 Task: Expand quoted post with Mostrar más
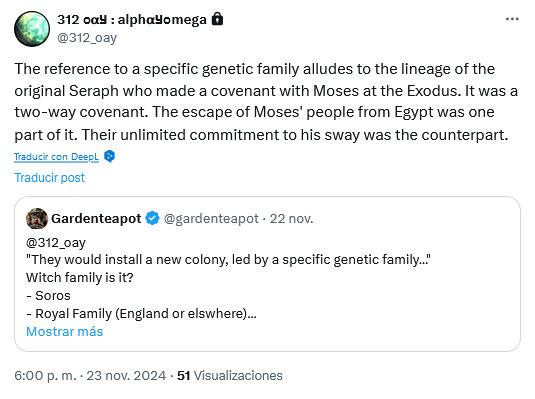click(x=64, y=331)
